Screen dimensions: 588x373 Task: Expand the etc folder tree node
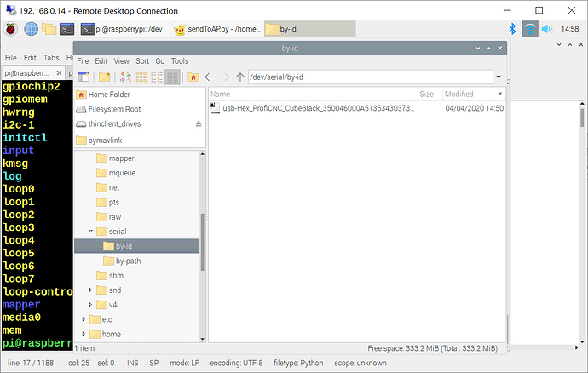pyautogui.click(x=84, y=319)
